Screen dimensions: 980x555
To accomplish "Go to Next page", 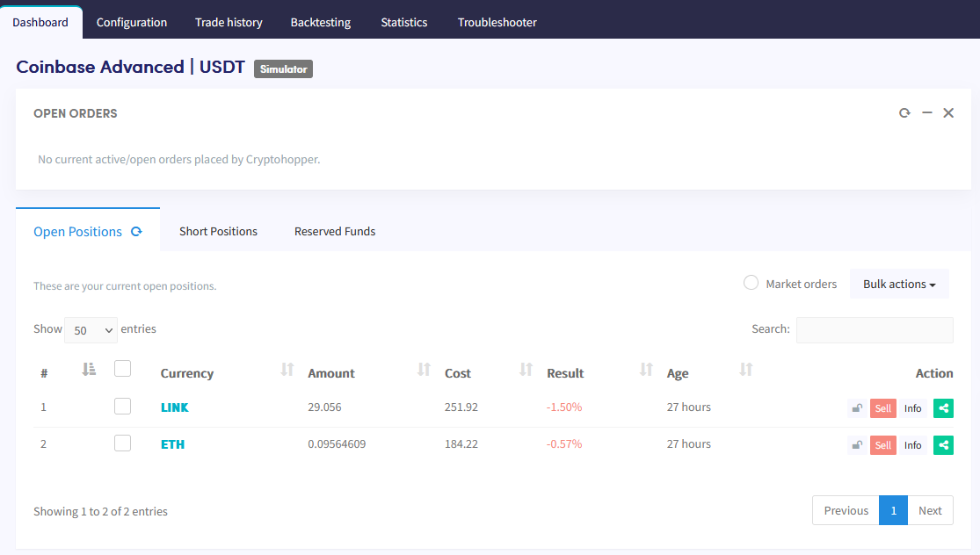I will [x=930, y=511].
